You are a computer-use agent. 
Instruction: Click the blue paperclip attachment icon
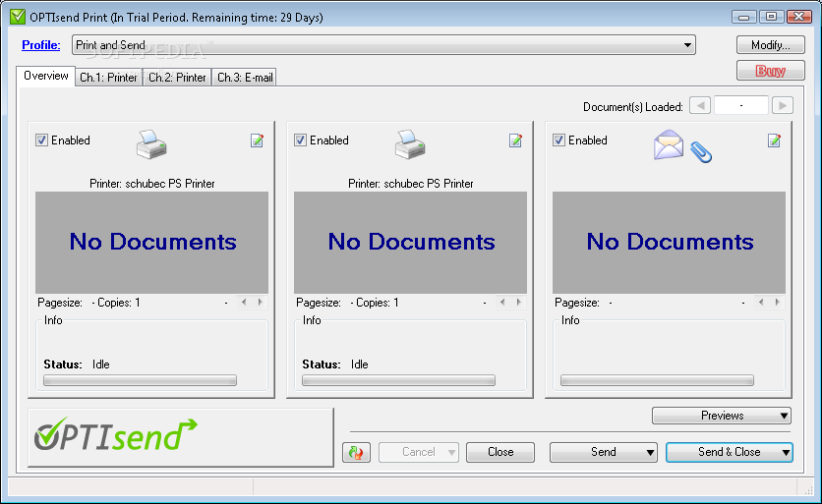(x=701, y=152)
